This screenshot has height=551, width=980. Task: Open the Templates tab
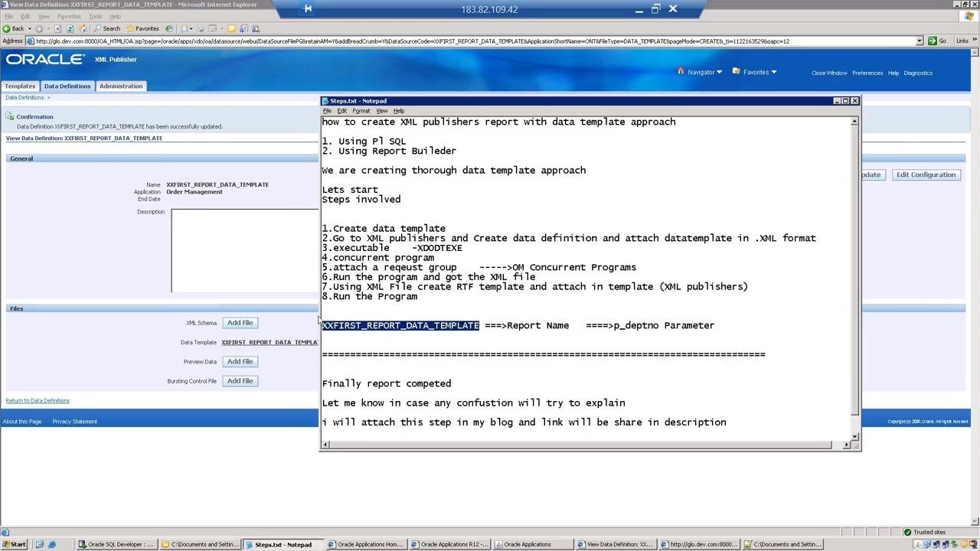tap(20, 86)
